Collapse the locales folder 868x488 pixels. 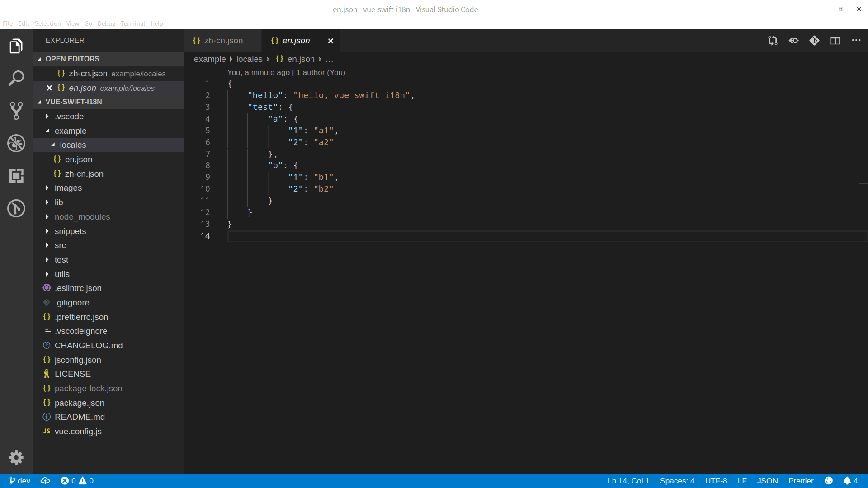point(72,145)
